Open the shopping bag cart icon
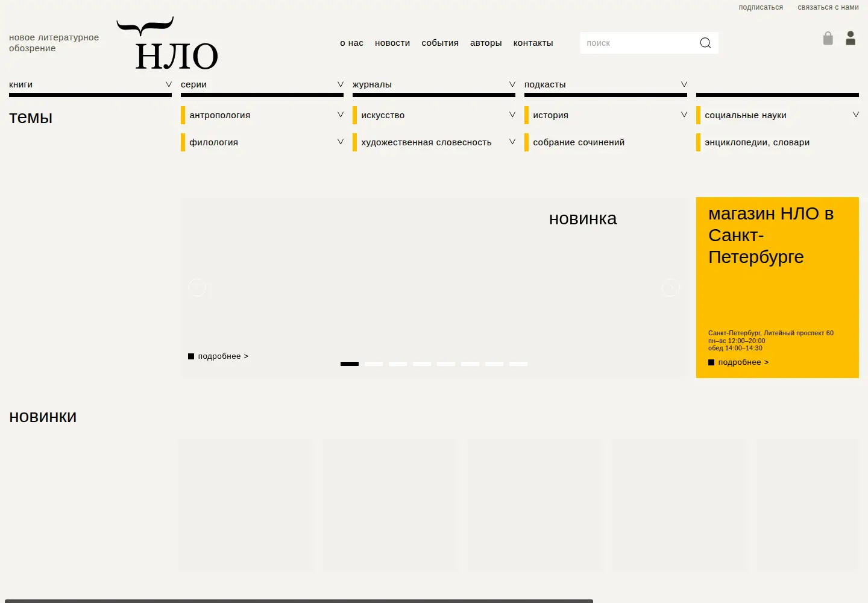868x603 pixels. tap(828, 39)
